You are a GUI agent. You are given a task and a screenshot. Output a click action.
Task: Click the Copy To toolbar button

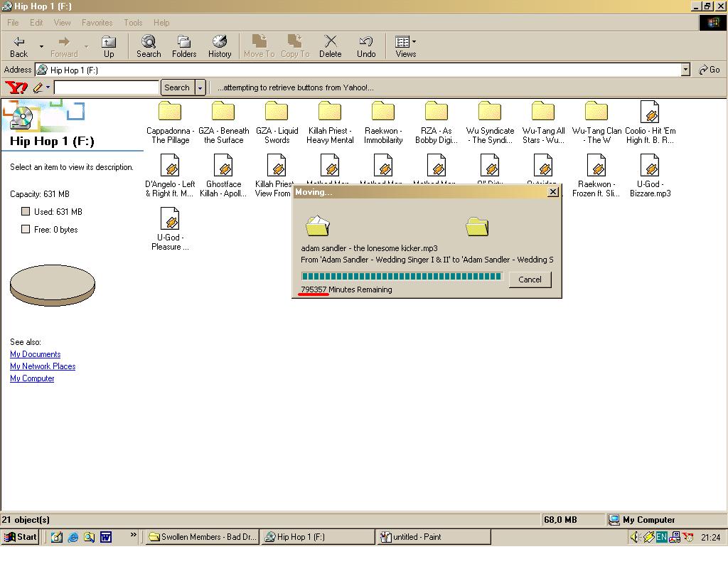click(295, 46)
